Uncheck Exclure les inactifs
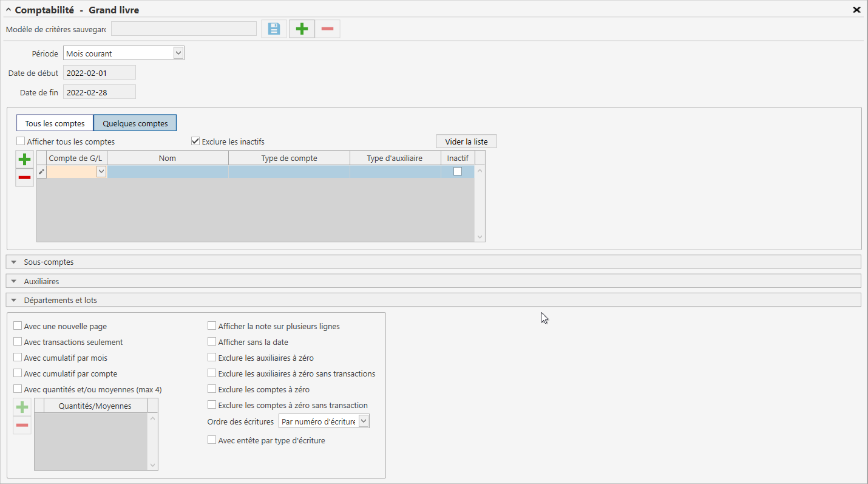Viewport: 868px width, 484px height. (195, 141)
